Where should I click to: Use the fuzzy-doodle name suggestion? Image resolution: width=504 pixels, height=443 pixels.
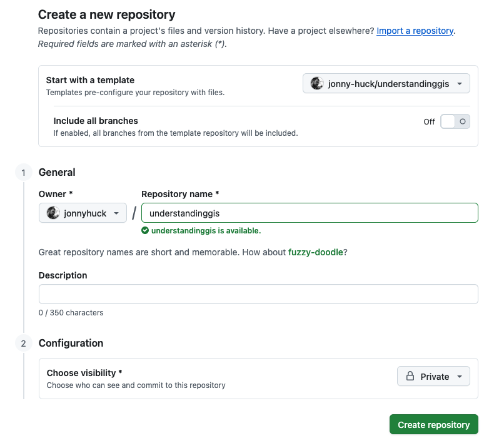[x=315, y=252]
